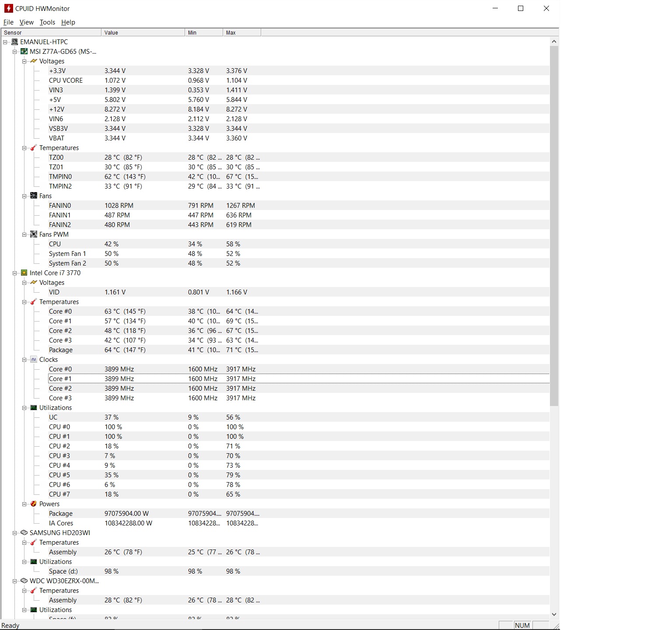This screenshot has width=672, height=630.
Task: Click the motherboard icon next to MSI Z77A-GD65
Action: [24, 52]
